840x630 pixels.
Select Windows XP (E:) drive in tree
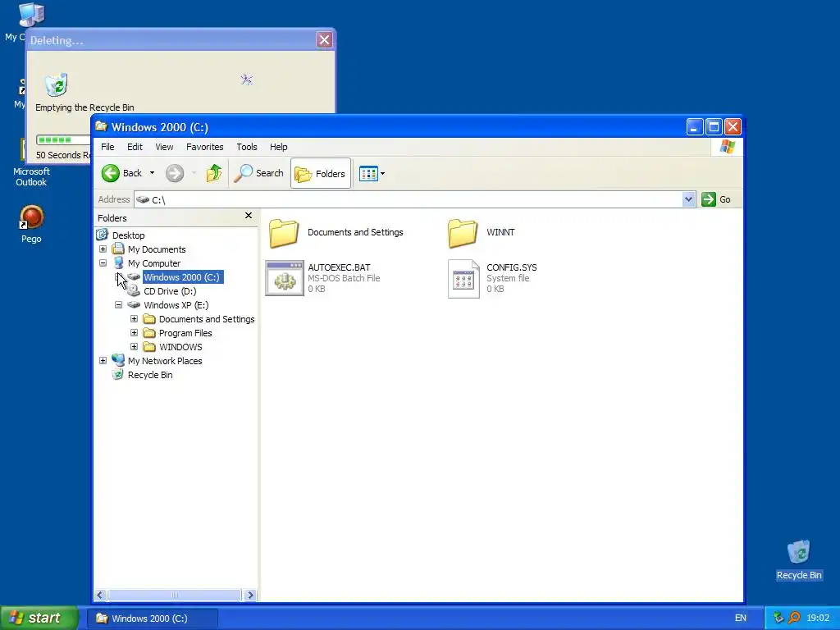(176, 305)
